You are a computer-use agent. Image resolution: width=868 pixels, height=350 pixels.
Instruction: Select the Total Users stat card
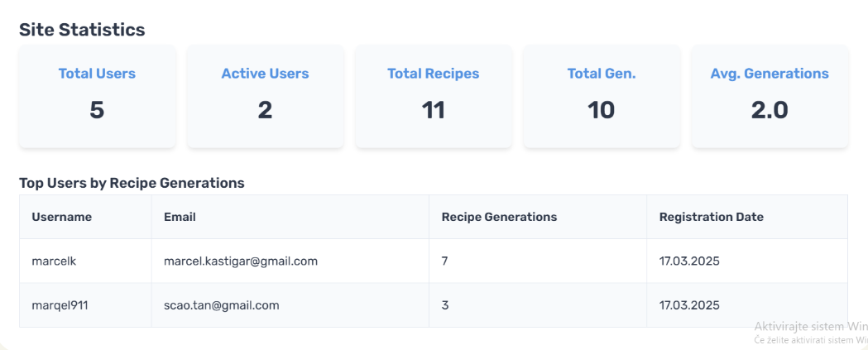point(97,96)
